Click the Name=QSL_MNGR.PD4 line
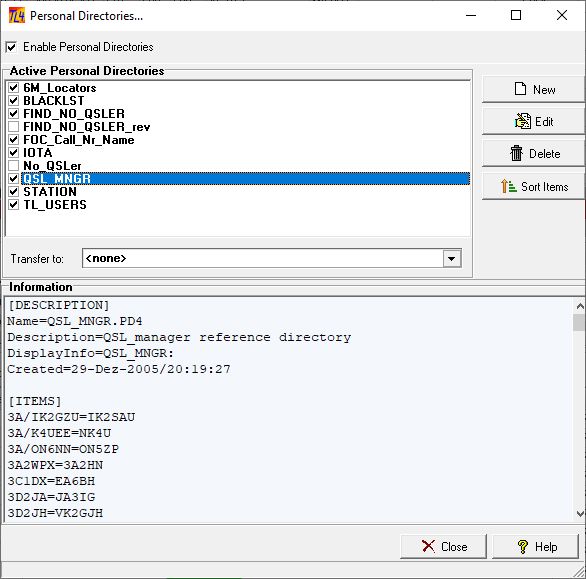 [75, 321]
